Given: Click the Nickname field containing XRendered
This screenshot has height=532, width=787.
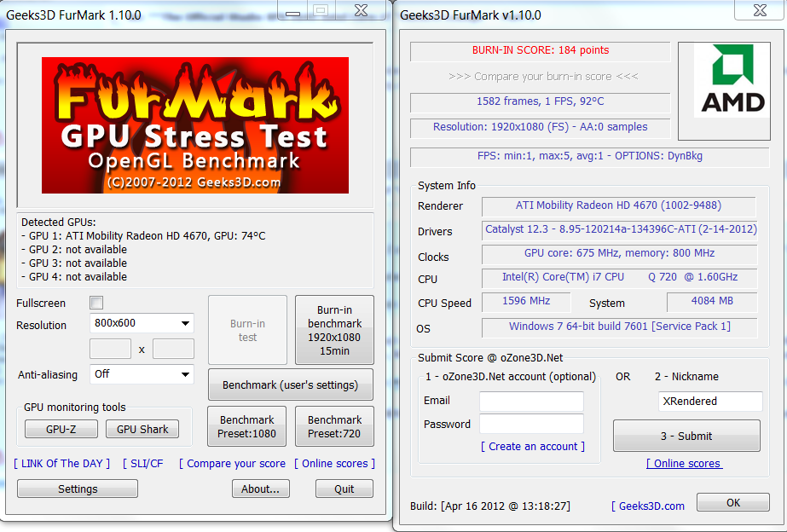Looking at the screenshot, I should click(710, 402).
